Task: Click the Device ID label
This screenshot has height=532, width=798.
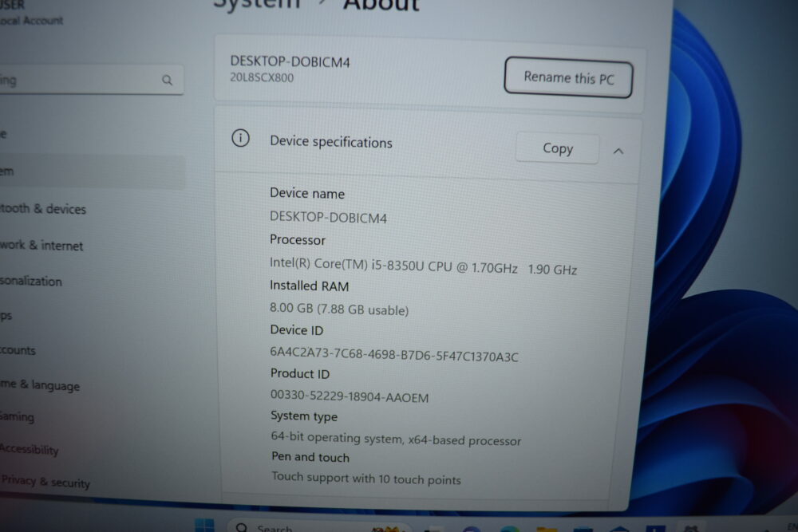Action: point(296,330)
